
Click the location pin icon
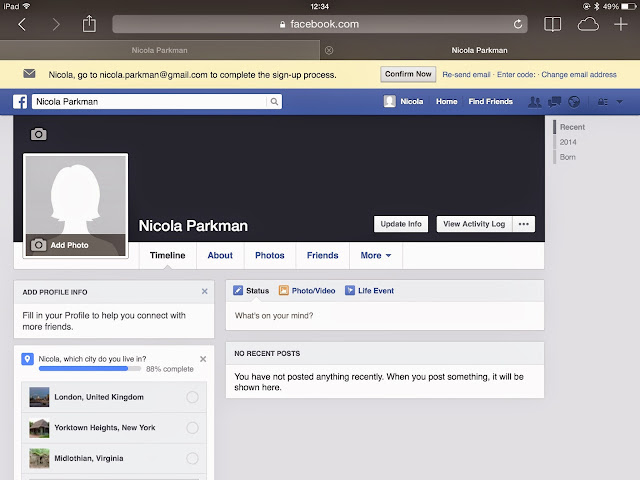tap(27, 359)
